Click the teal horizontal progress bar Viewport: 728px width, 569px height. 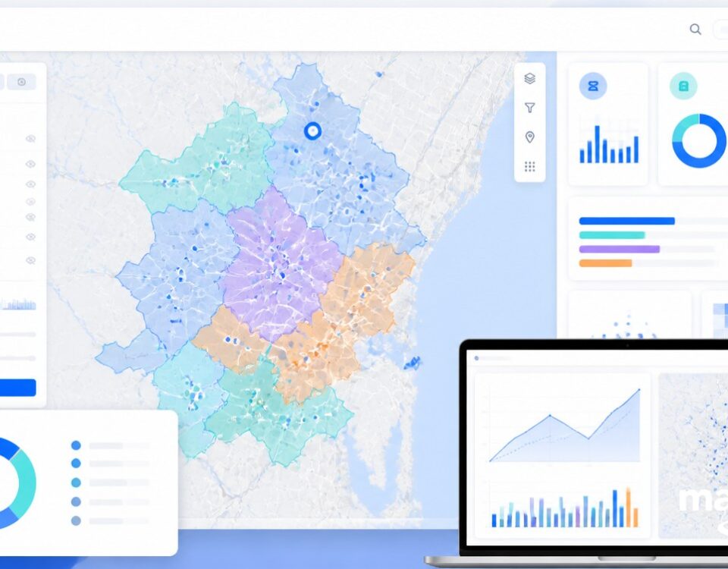click(612, 235)
